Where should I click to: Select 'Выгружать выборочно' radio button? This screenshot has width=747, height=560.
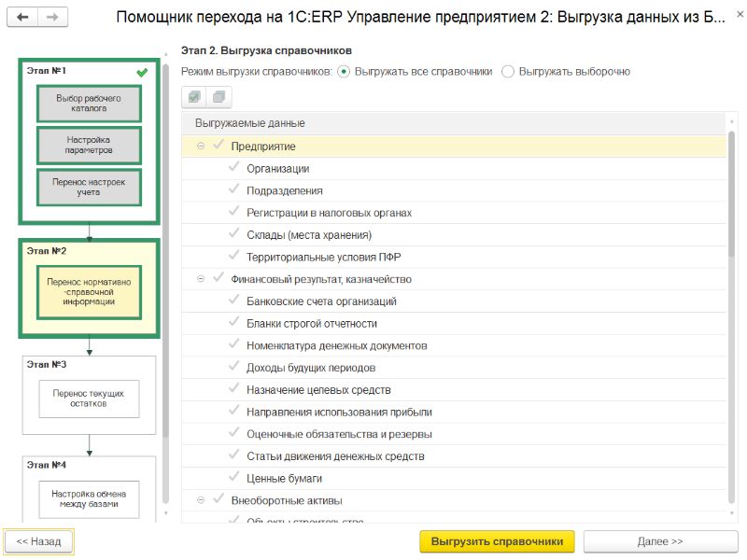[508, 72]
